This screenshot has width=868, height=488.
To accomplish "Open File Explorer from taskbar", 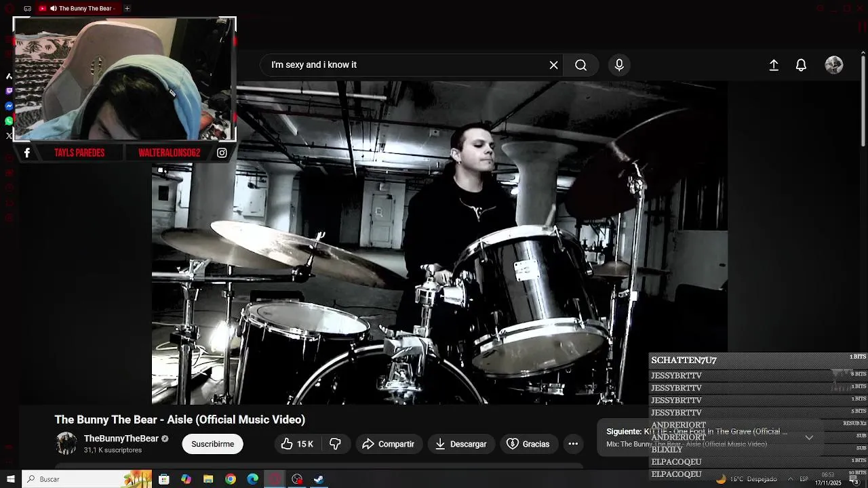I will 208,479.
